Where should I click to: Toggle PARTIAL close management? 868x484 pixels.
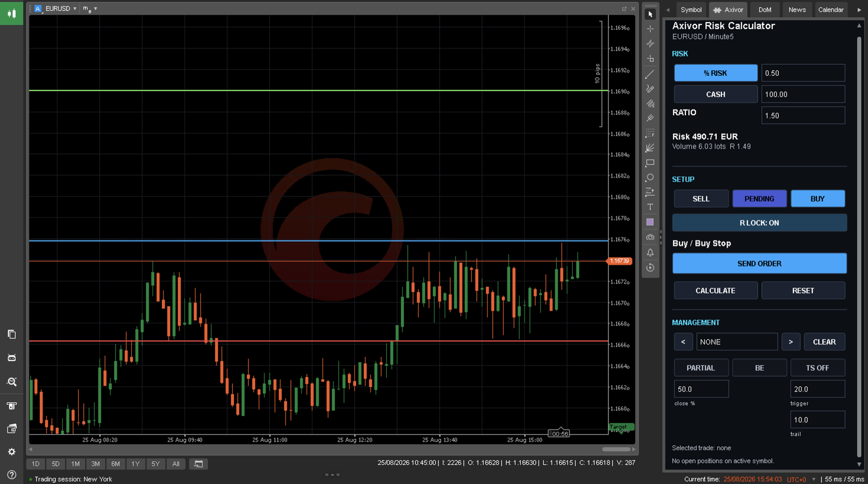pos(701,367)
